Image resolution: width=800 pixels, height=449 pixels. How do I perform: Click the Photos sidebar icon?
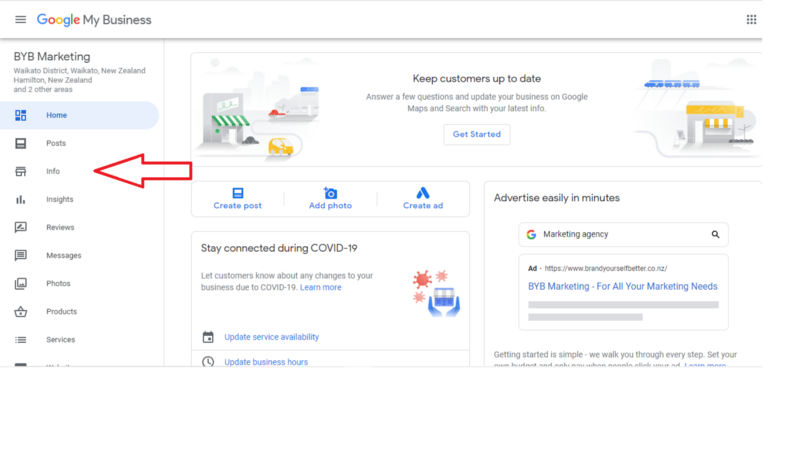(20, 284)
